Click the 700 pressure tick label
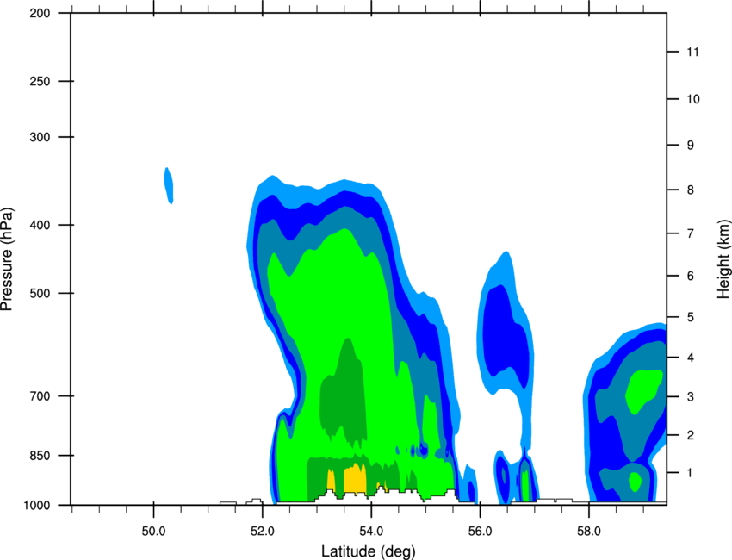 40,396
